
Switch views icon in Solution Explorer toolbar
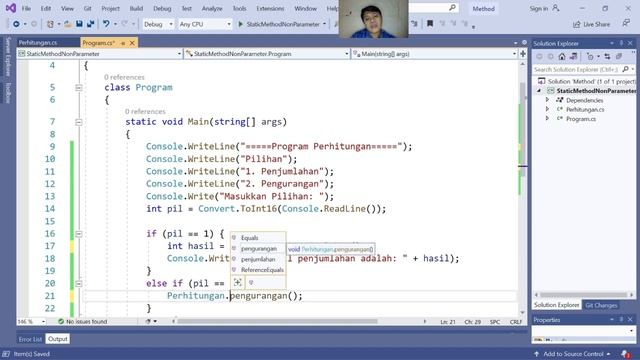click(573, 57)
